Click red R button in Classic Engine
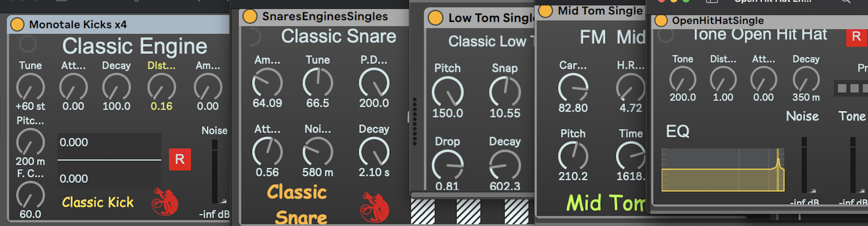Image resolution: width=868 pixels, height=226 pixels. coord(180,159)
